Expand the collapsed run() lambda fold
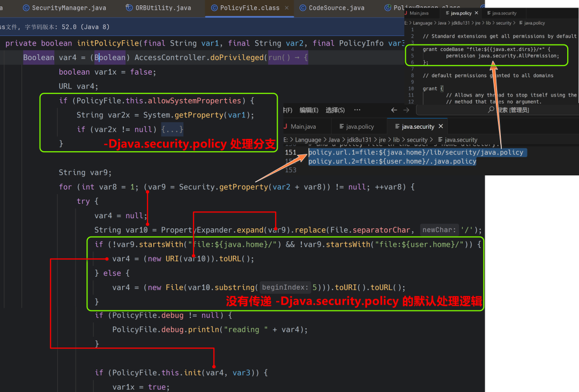The height and width of the screenshot is (392, 579). pyautogui.click(x=288, y=57)
